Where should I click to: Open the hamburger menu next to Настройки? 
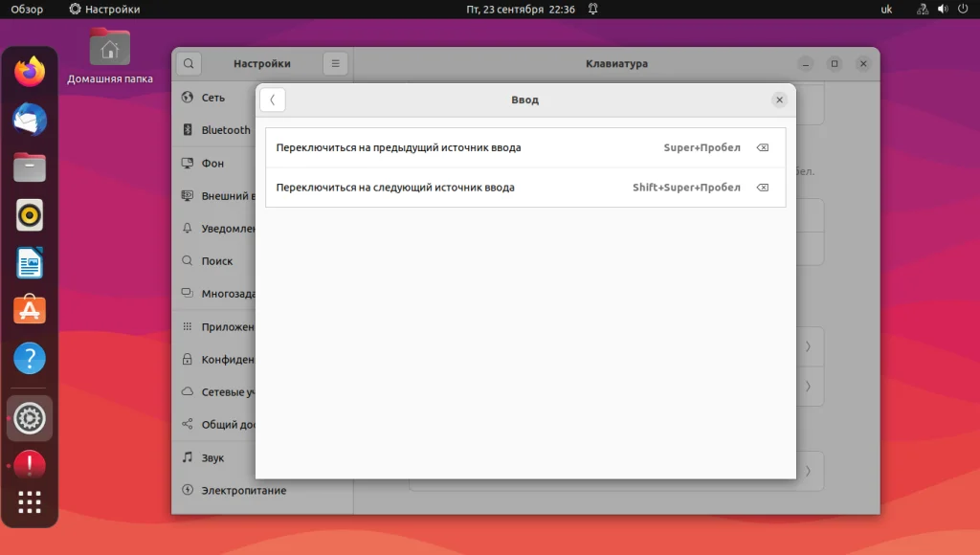[x=336, y=63]
